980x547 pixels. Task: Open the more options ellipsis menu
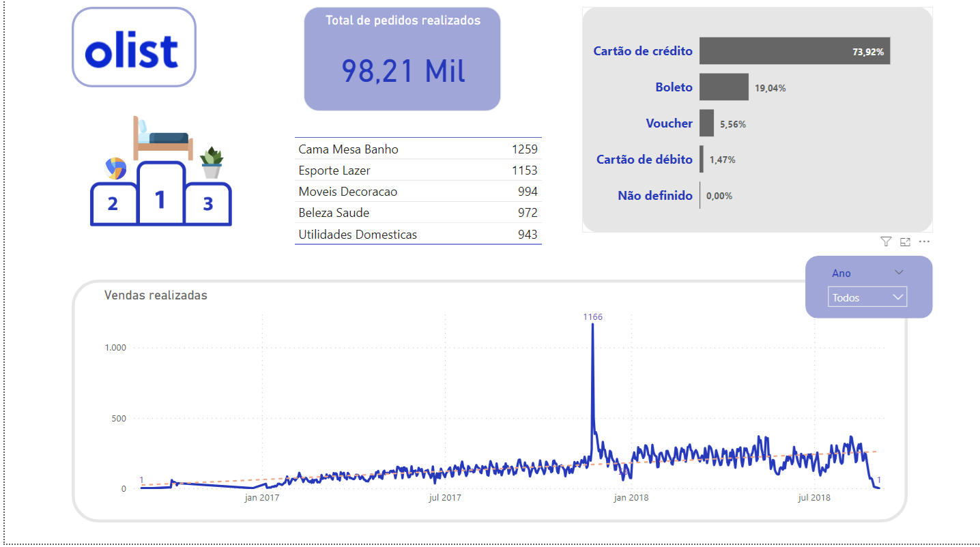click(x=924, y=241)
